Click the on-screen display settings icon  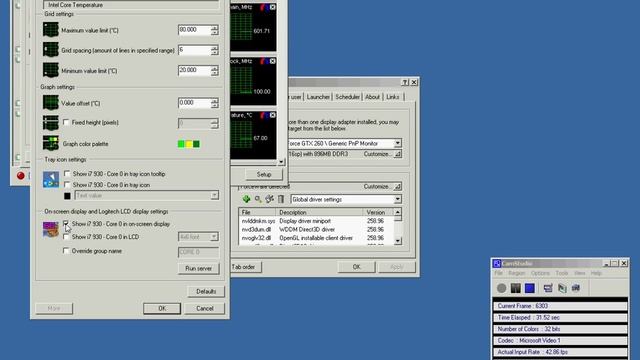(x=51, y=229)
